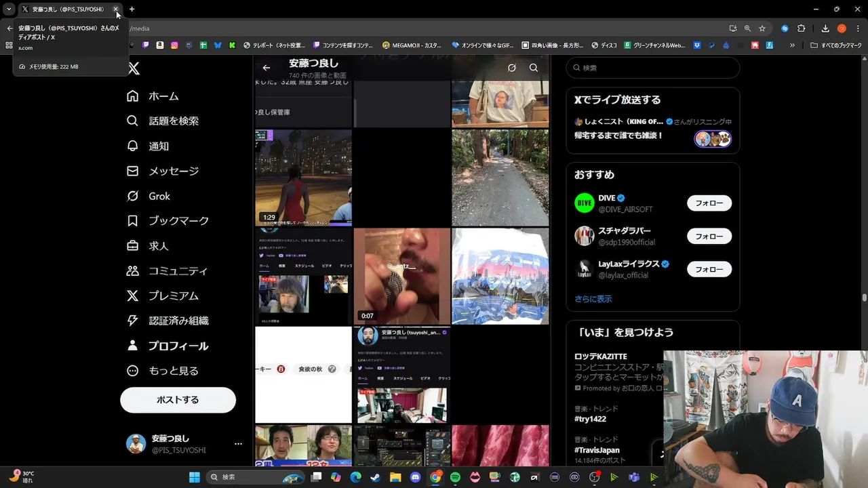
Task: Open グリーンチャンネルWeb bookmark
Action: coord(655,45)
